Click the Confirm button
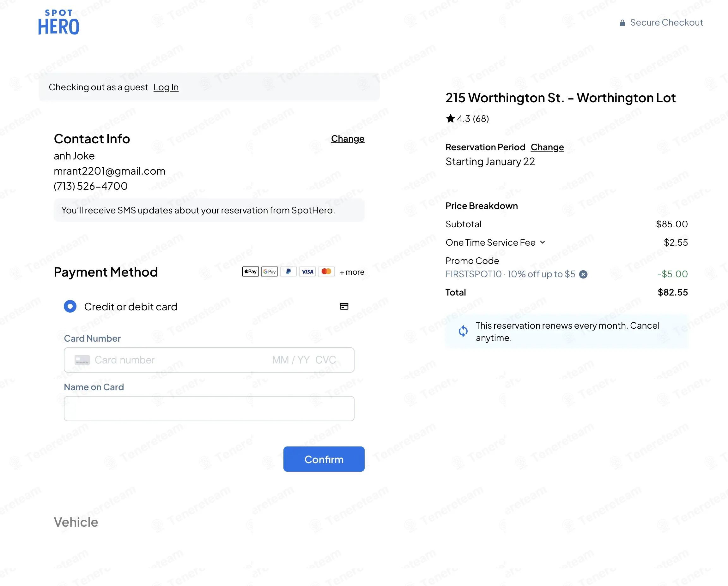The image size is (728, 586). coord(324,459)
